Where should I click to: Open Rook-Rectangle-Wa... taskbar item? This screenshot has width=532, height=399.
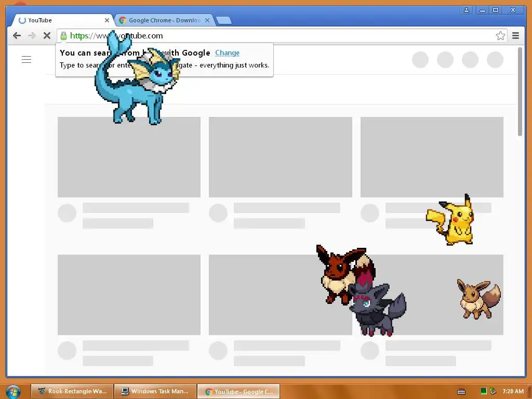[x=72, y=391]
